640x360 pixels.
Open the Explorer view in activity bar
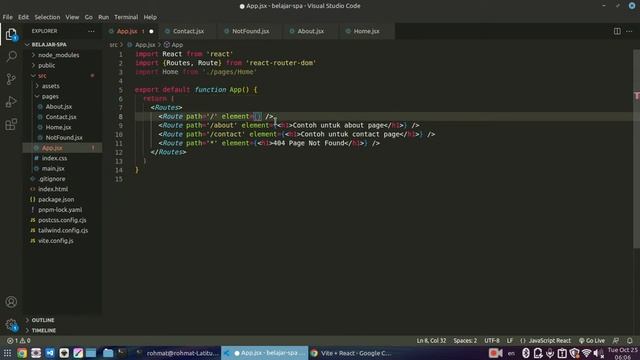click(11, 34)
